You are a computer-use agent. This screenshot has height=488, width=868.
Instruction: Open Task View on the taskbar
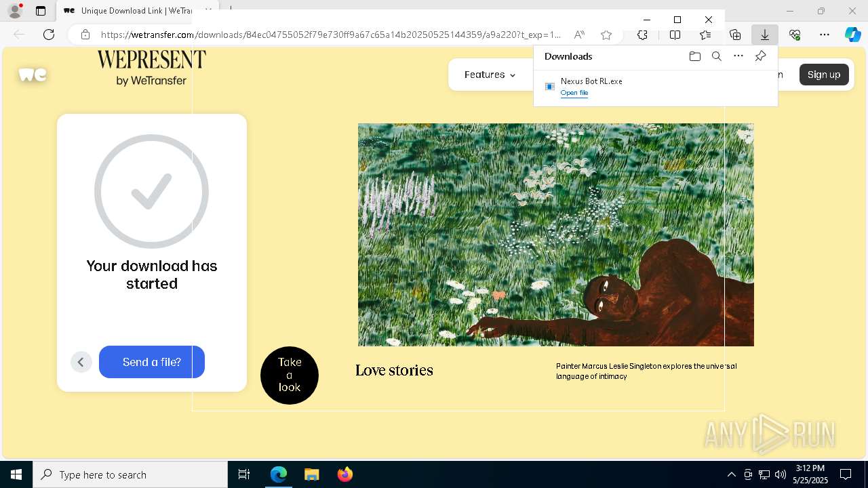pos(244,474)
